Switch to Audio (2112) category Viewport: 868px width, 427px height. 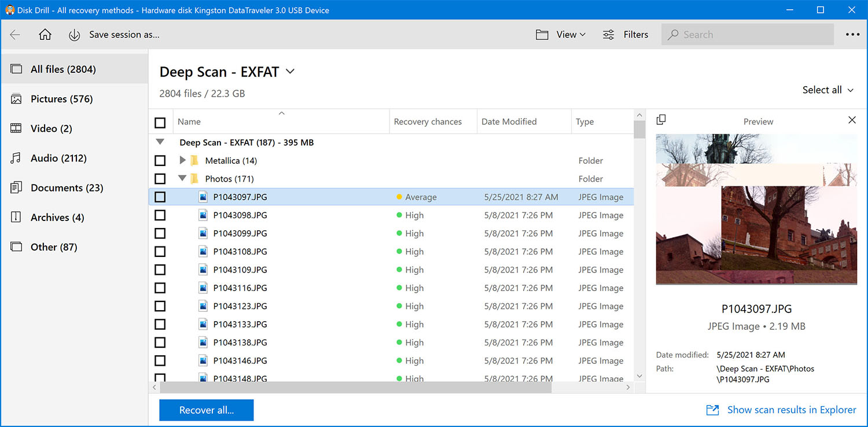point(58,158)
